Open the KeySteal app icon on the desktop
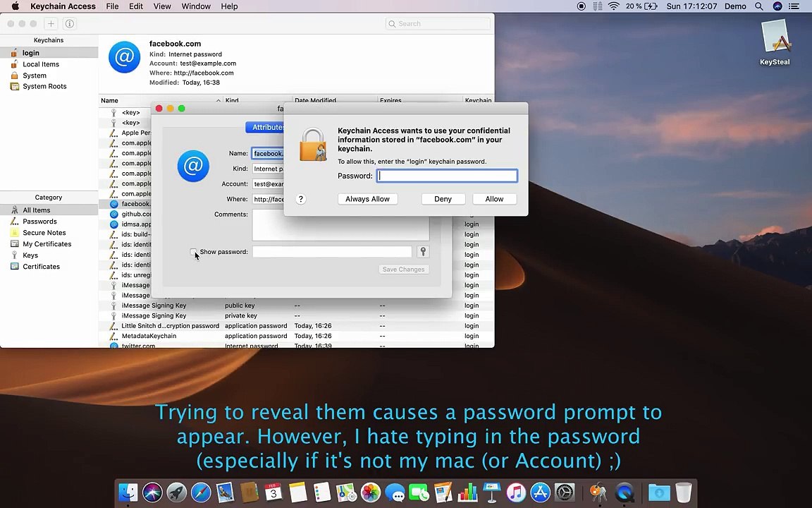This screenshot has height=508, width=812. point(775,42)
